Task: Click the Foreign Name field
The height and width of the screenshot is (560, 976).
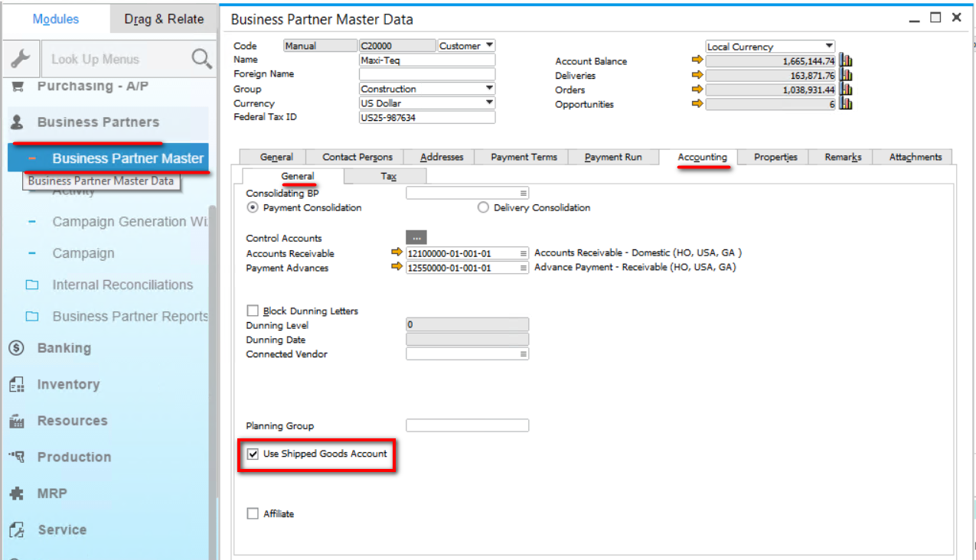Action: tap(427, 74)
